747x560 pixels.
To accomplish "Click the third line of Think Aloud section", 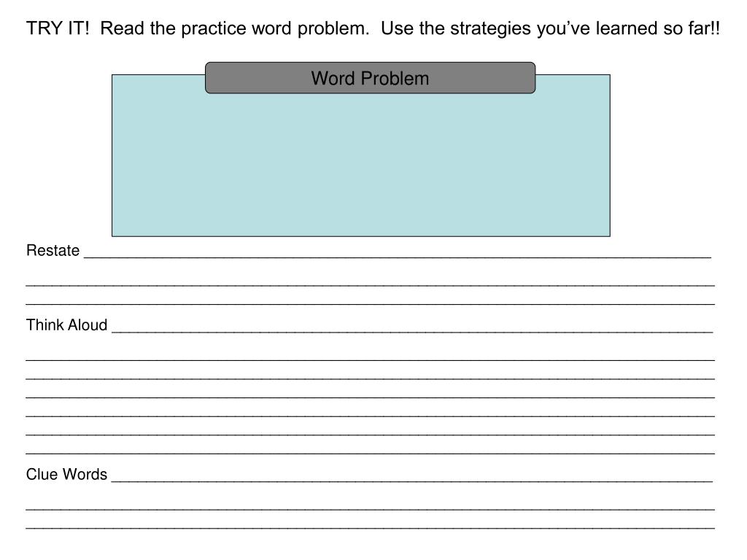I will click(370, 378).
